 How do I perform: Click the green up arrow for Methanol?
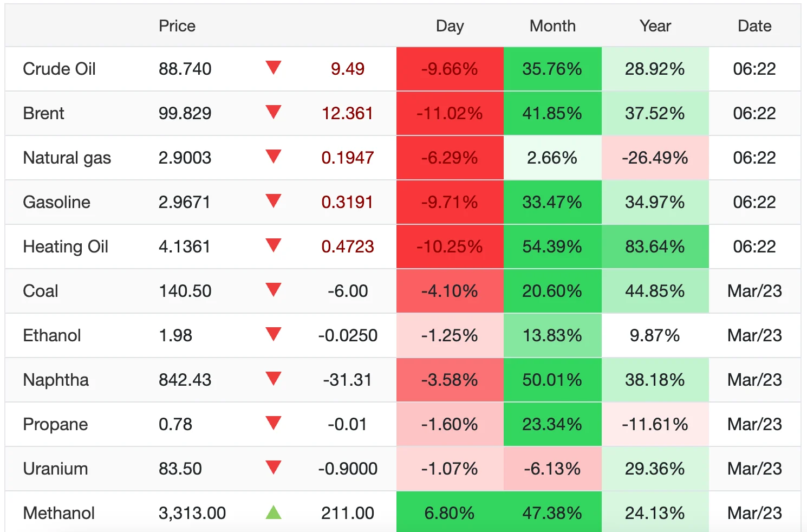pos(274,512)
